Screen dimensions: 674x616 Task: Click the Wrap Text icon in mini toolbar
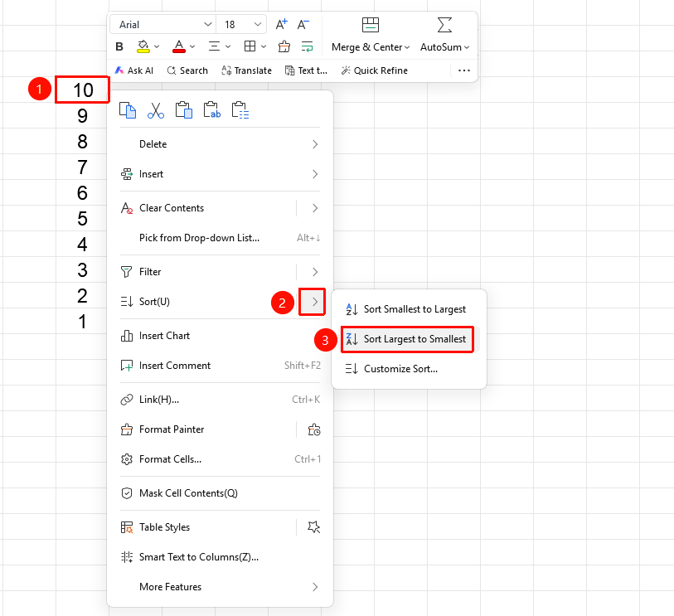coord(308,46)
